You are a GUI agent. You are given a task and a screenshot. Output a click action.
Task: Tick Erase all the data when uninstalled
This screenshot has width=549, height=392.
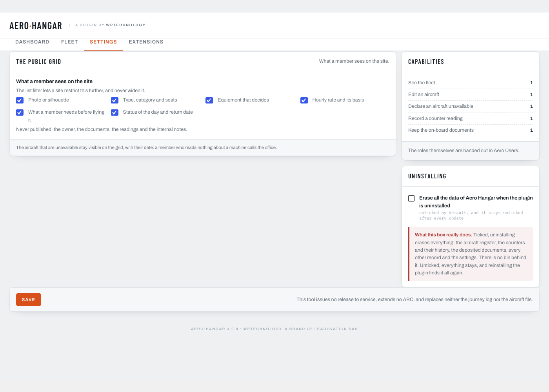tap(411, 198)
